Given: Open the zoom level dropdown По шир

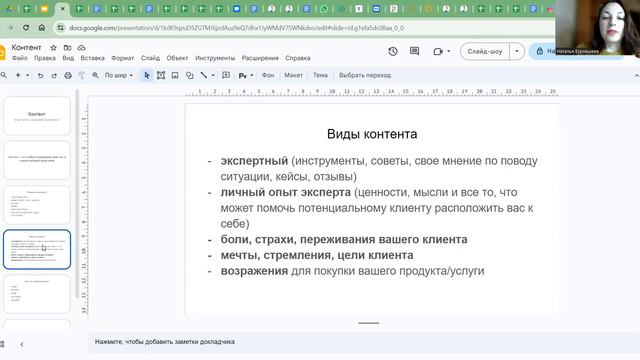Looking at the screenshot, I should 118,76.
